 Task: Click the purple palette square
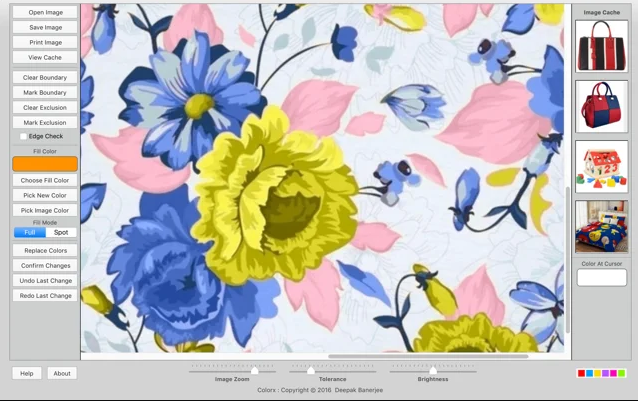605,373
